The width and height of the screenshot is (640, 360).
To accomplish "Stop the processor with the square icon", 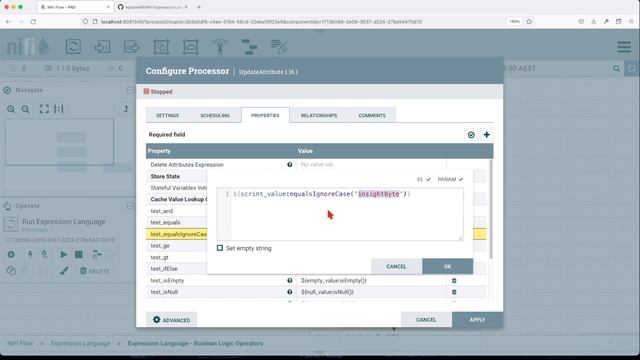I will pyautogui.click(x=79, y=254).
